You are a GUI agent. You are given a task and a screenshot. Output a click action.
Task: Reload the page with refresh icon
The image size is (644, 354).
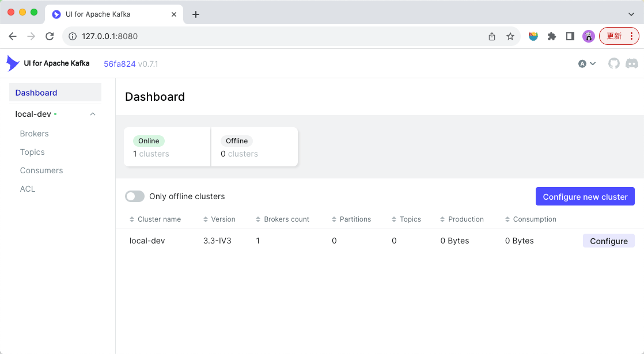click(50, 36)
